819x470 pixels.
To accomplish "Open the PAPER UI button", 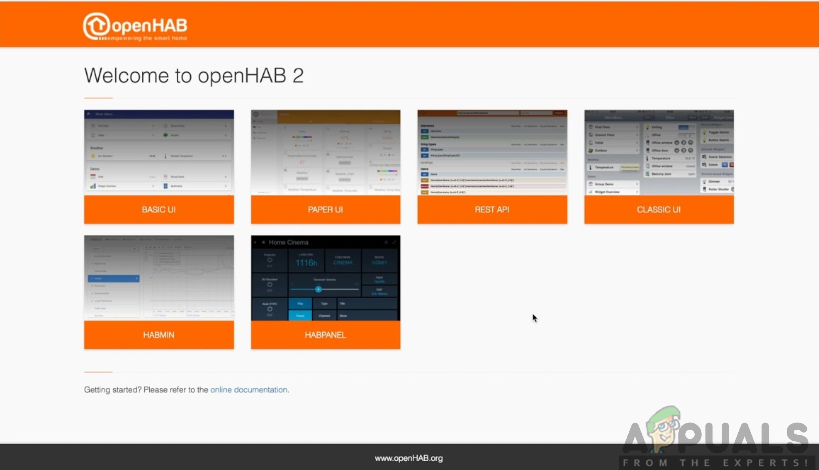I will [x=325, y=209].
